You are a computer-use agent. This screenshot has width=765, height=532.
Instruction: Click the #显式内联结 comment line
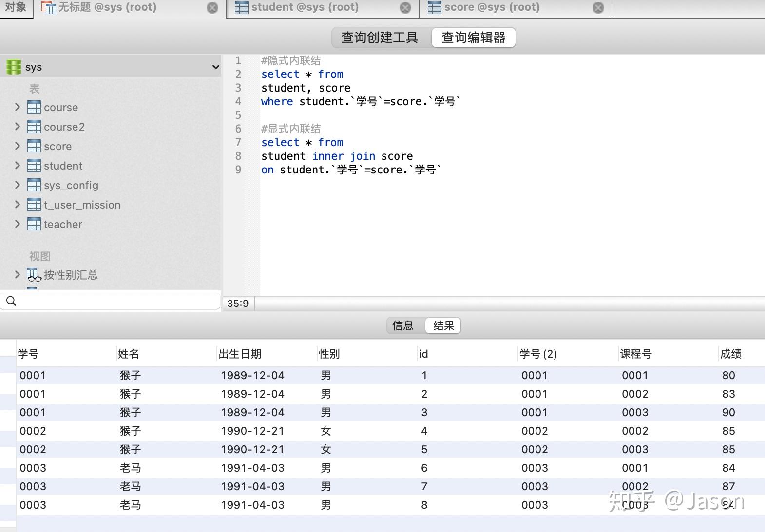coord(291,129)
